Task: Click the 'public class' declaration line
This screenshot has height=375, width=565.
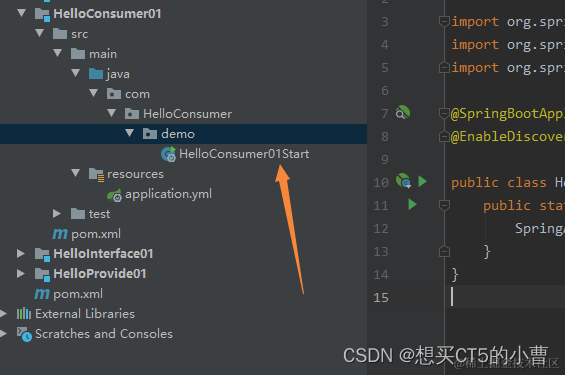Action: (499, 182)
